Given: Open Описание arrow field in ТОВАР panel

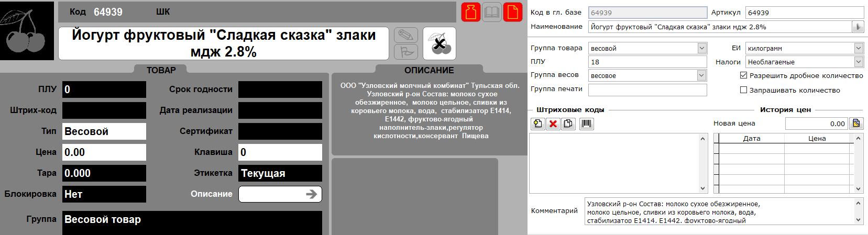Looking at the screenshot, I should coord(280,194).
